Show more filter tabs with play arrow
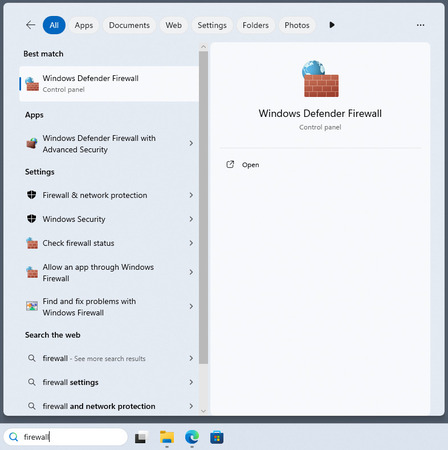This screenshot has height=450, width=448. tap(332, 25)
